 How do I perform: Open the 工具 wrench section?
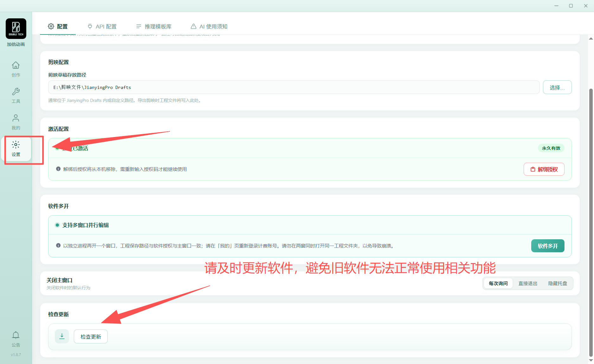(16, 96)
